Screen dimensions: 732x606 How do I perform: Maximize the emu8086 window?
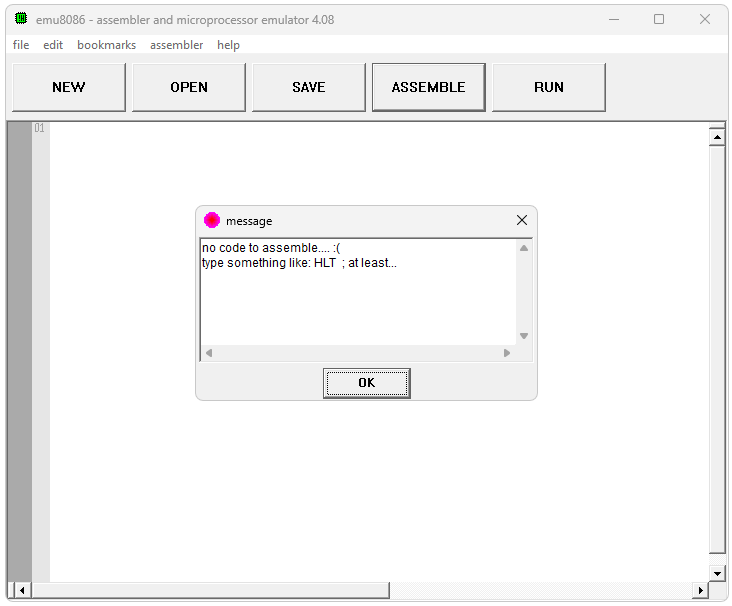click(x=659, y=19)
